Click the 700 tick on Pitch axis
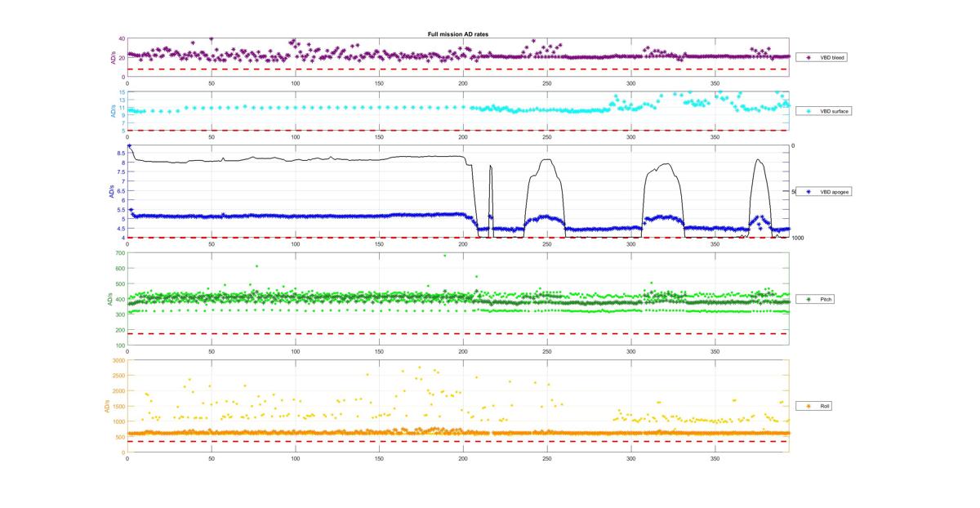980x508 pixels. click(x=121, y=254)
